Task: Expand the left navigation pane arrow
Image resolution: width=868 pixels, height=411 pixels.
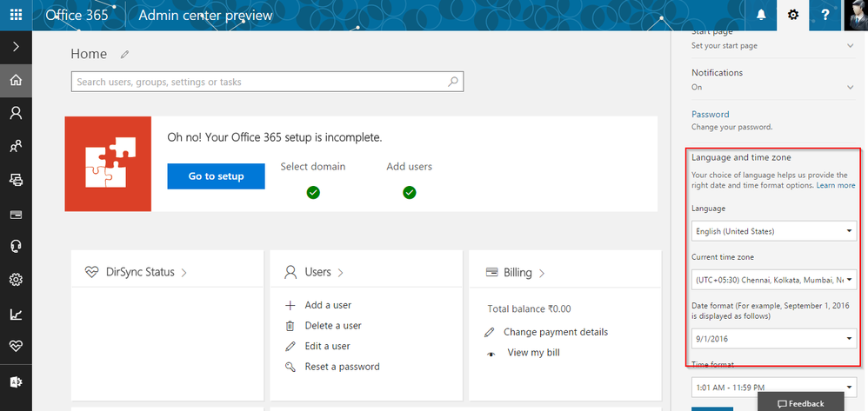Action: (16, 46)
